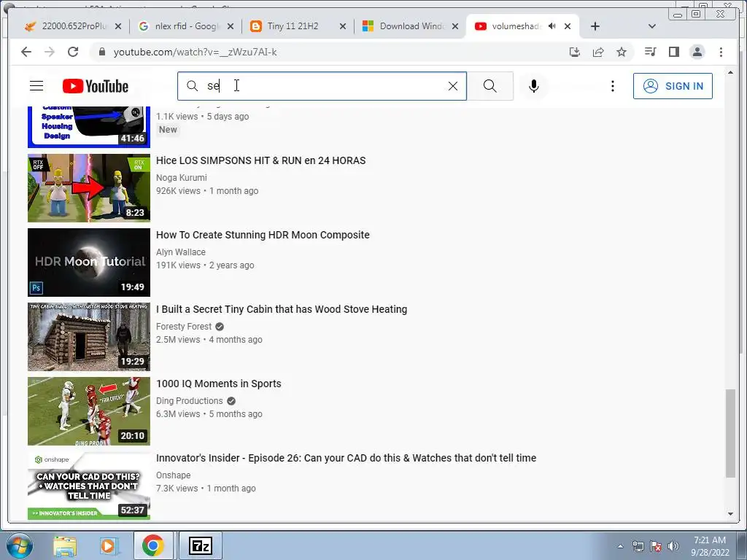This screenshot has height=560, width=747.
Task: Open Noga Kurumi channel
Action: (x=182, y=178)
